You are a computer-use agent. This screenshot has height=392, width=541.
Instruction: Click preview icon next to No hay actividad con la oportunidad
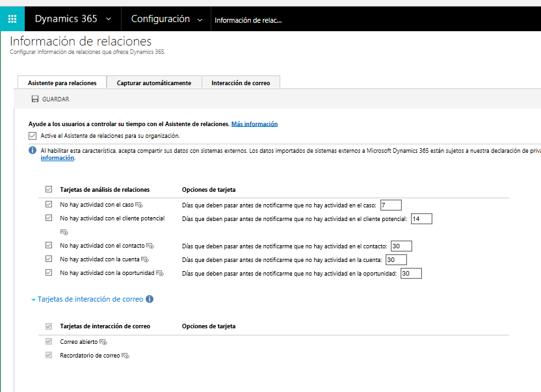160,274
